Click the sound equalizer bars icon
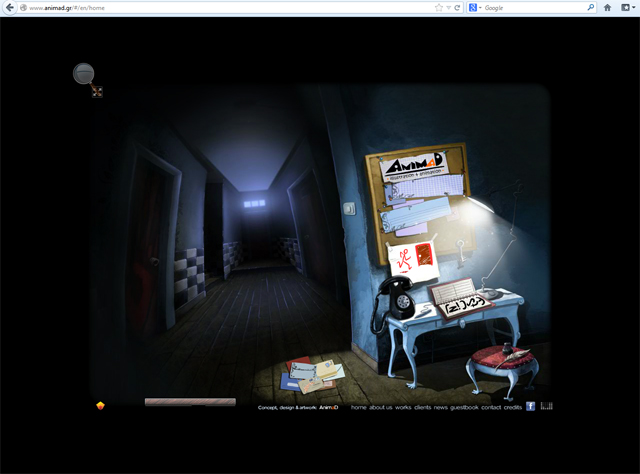 (547, 406)
